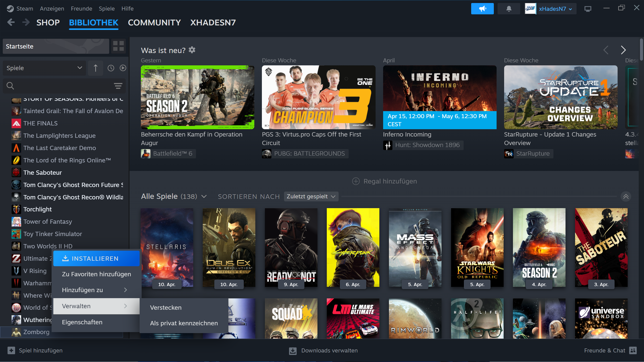Click THE FINALS icon in game list
Image resolution: width=644 pixels, height=362 pixels.
pos(16,123)
